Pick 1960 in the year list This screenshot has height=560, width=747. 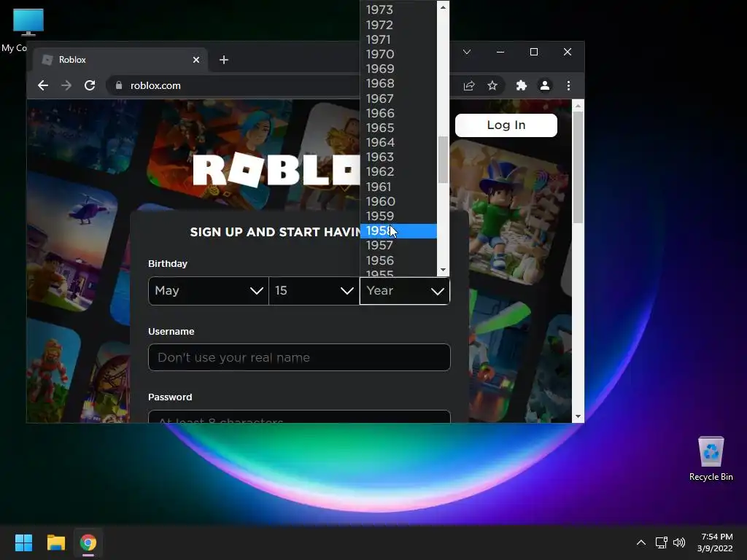point(398,201)
